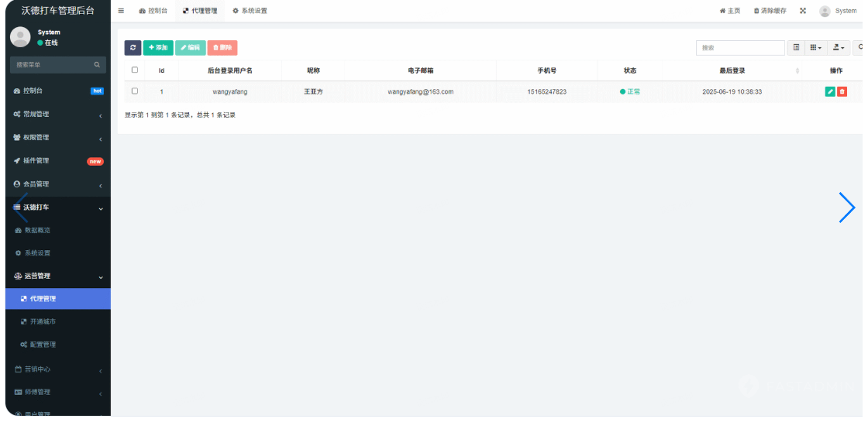Check the checkbox for wangyafang row
This screenshot has width=868, height=422.
(x=135, y=91)
